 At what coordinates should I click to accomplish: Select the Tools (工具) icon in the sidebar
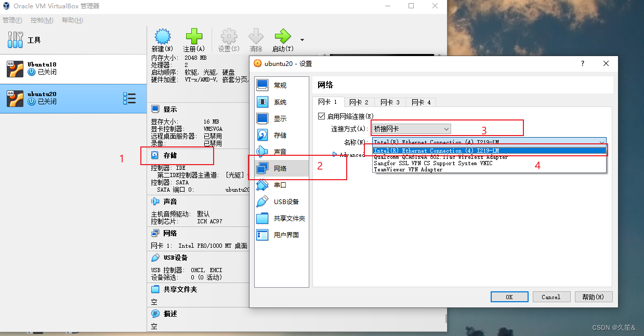[x=16, y=40]
